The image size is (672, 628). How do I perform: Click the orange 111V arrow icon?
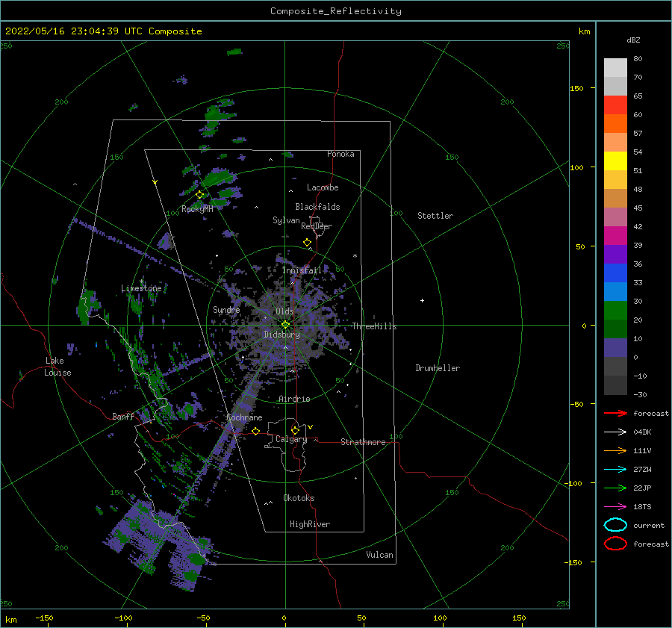(x=615, y=450)
